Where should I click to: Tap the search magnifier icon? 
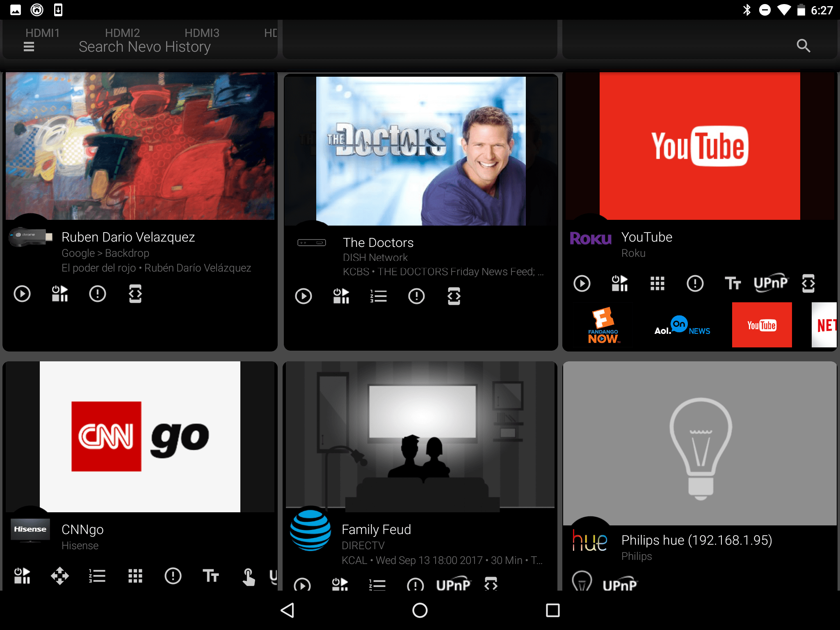point(803,46)
